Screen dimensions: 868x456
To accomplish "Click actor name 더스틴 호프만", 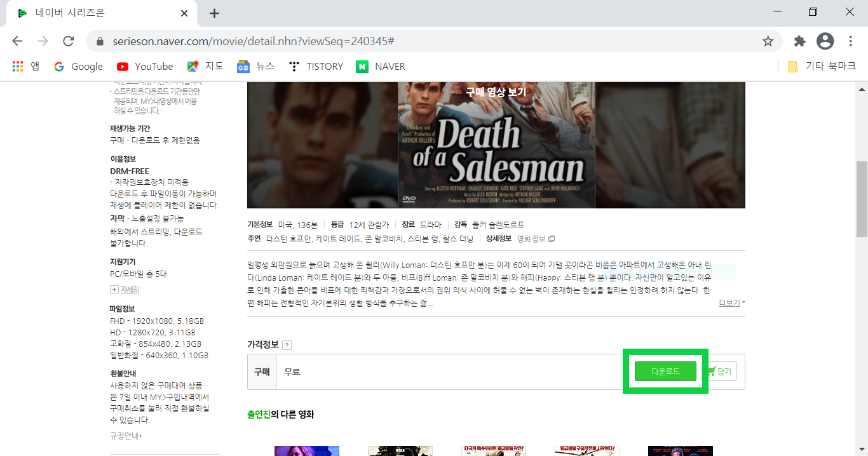I will [288, 239].
